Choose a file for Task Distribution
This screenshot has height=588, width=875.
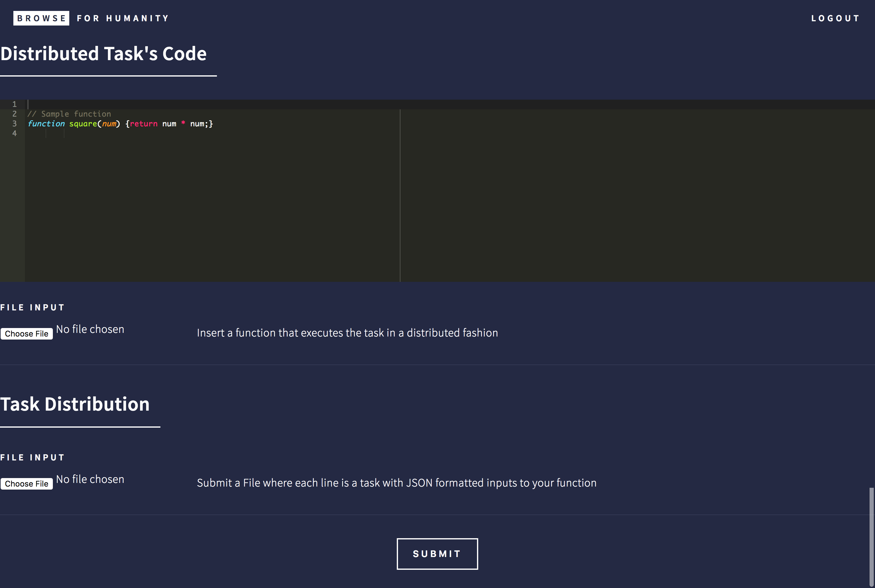[x=27, y=484]
